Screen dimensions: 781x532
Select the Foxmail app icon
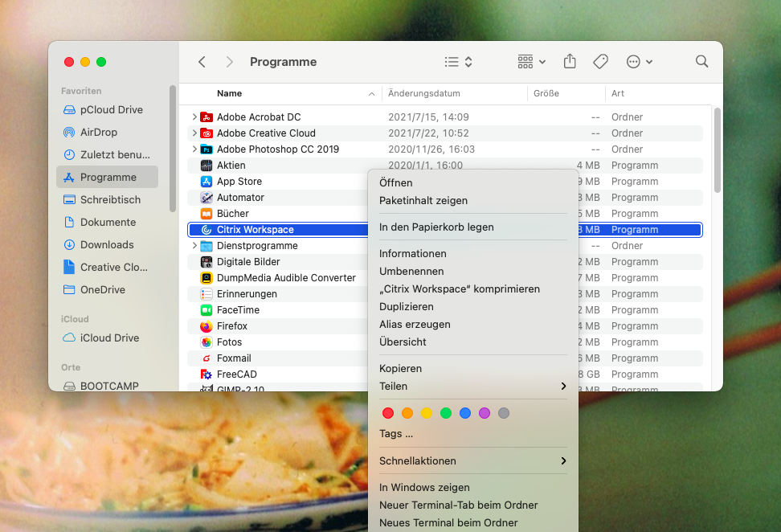click(x=206, y=358)
